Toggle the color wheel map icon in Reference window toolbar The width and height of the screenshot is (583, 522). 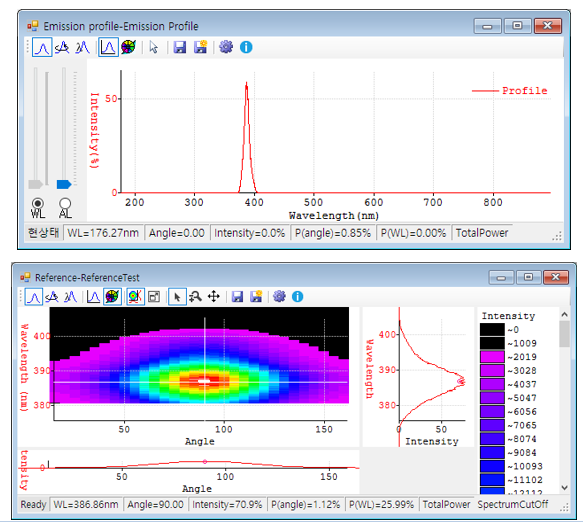click(x=112, y=297)
